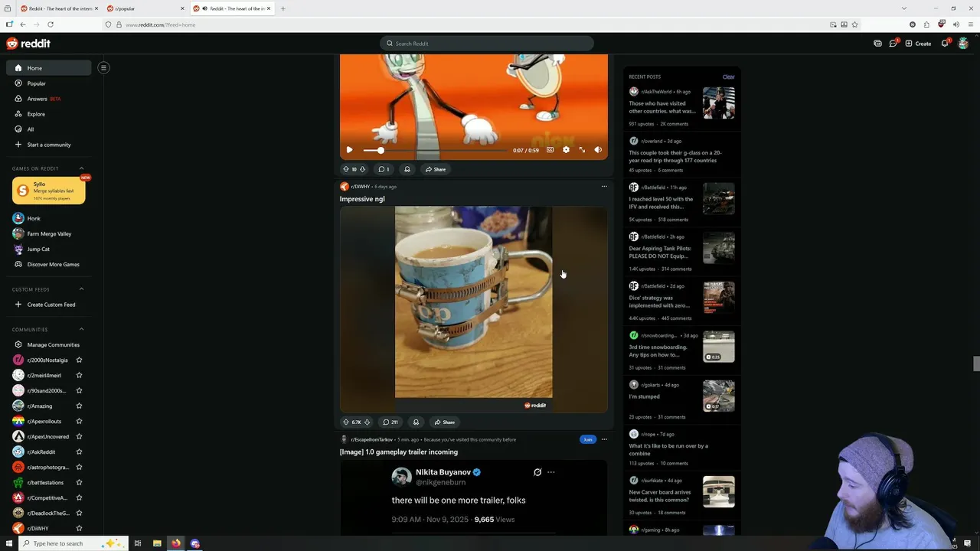Favorite r/battlestations with its star

[x=79, y=483]
